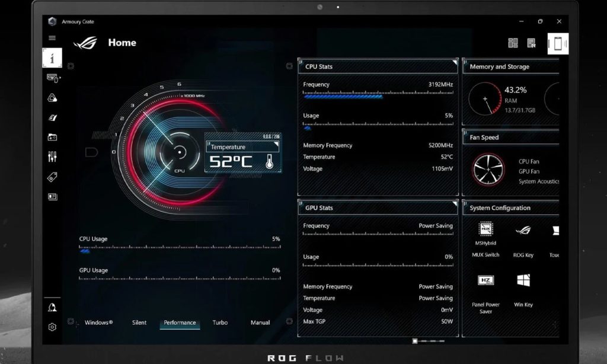Click the CPU Usage bar on the left

180,248
